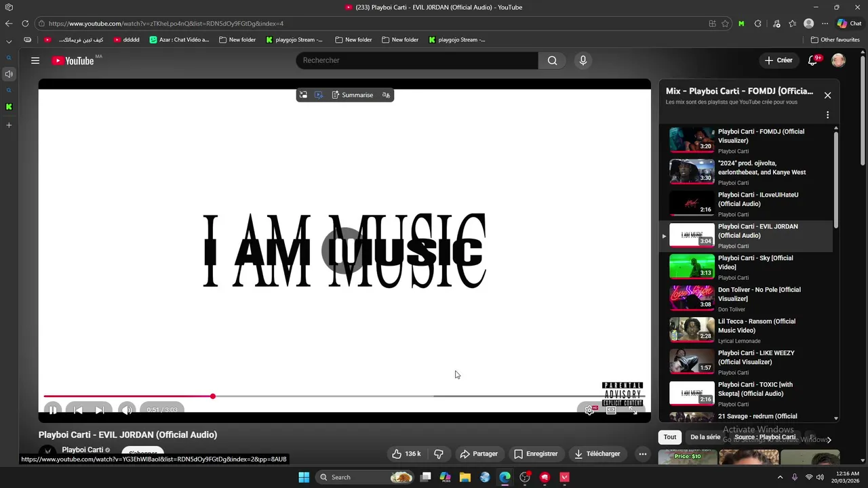Screen dimensions: 868x488
Task: Play Playboi Carti - FOMDJ from the mix
Action: click(745, 141)
